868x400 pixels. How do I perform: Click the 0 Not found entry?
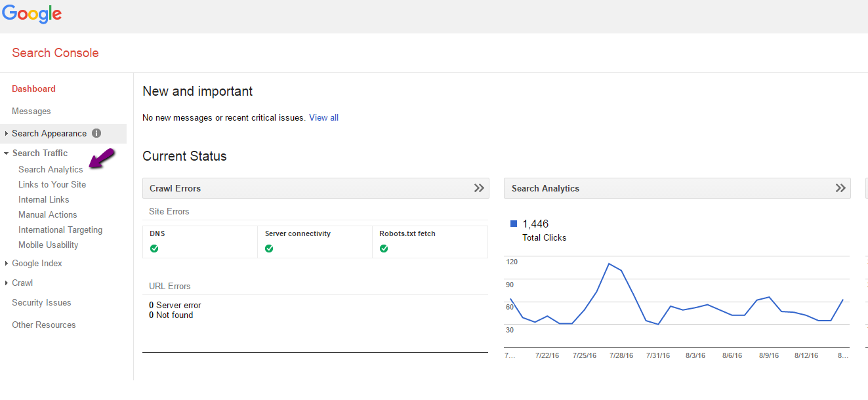[x=171, y=315]
